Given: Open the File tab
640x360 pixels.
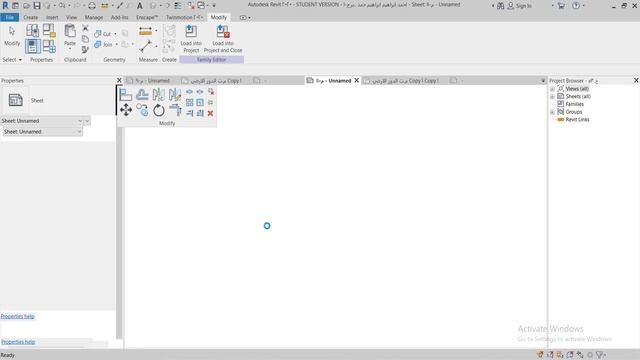Looking at the screenshot, I should pyautogui.click(x=10, y=17).
